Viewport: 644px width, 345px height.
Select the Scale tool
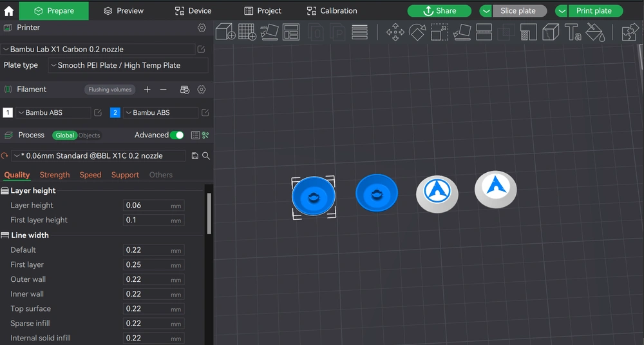point(439,32)
